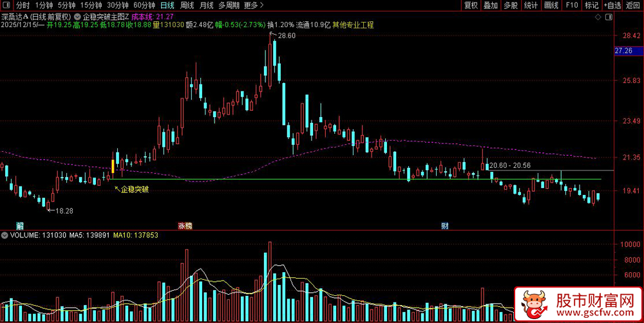
Task: Click the 额2.48亿 amount value
Action: 199,25
